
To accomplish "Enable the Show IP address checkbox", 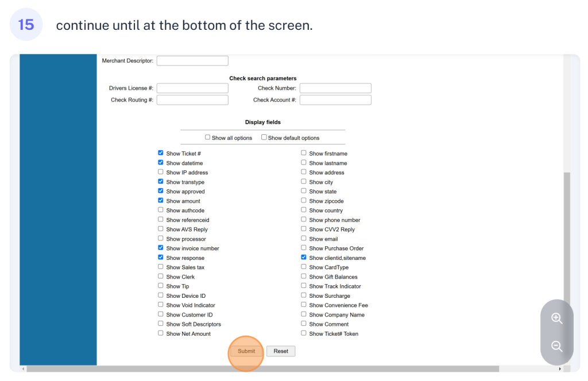I will coord(161,172).
